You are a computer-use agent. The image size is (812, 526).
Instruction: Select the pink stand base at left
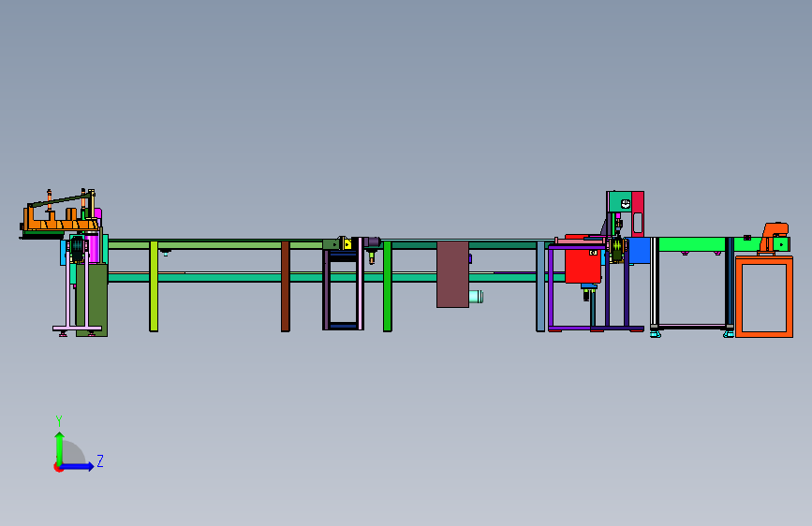77,329
